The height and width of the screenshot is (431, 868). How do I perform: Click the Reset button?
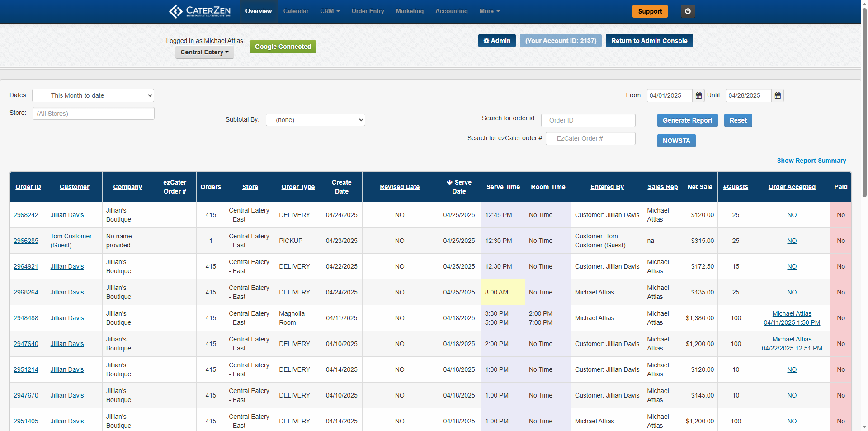[x=738, y=120]
